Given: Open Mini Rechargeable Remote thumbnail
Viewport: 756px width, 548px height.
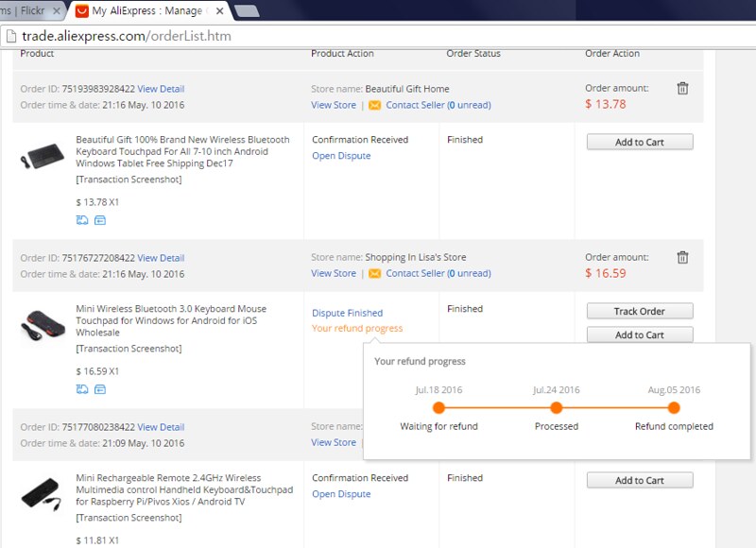Looking at the screenshot, I should [x=42, y=495].
